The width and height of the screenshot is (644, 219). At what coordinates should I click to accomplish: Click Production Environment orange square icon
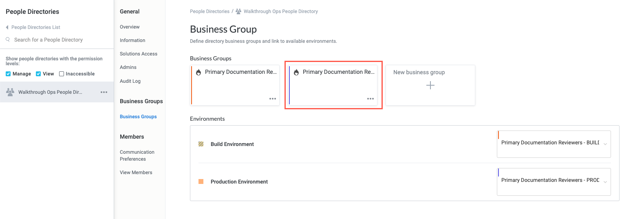coord(201,181)
